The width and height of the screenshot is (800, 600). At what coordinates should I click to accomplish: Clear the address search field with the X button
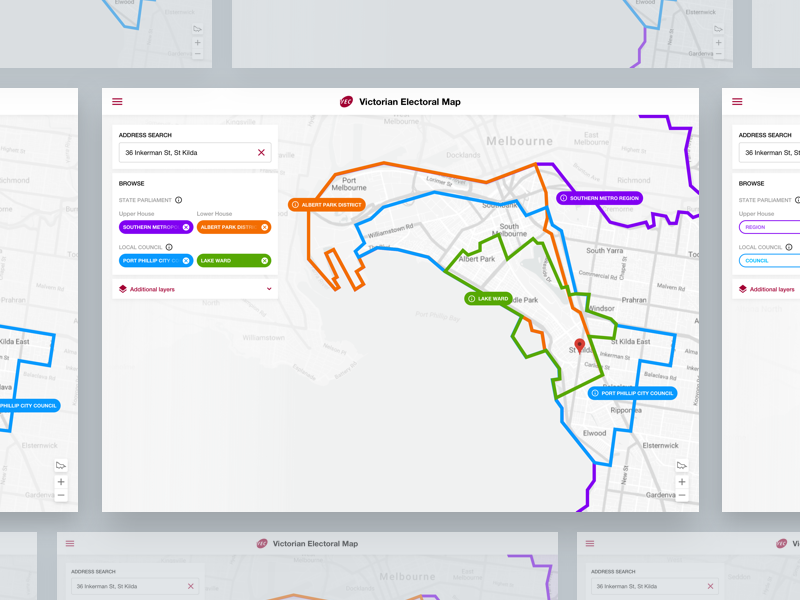pyautogui.click(x=260, y=152)
